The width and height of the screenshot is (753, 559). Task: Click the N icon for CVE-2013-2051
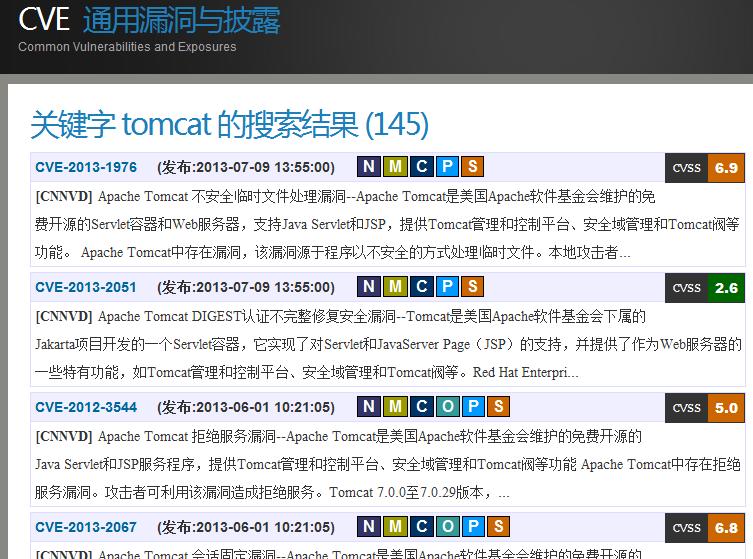[369, 287]
